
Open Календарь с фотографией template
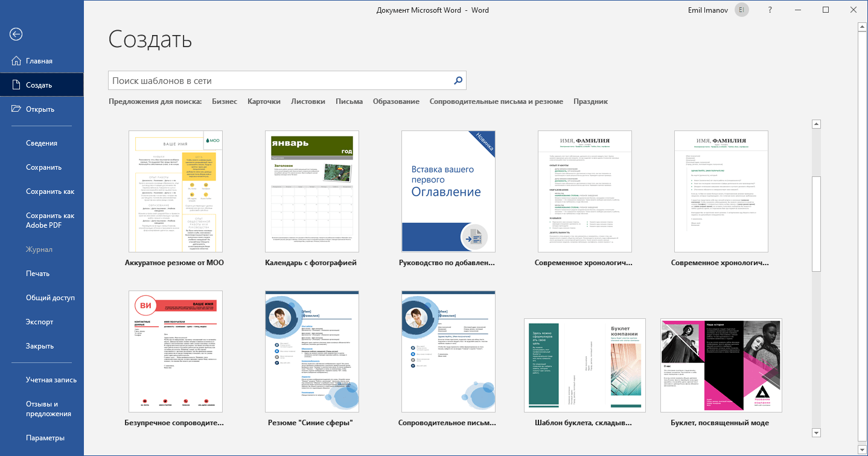(x=312, y=191)
